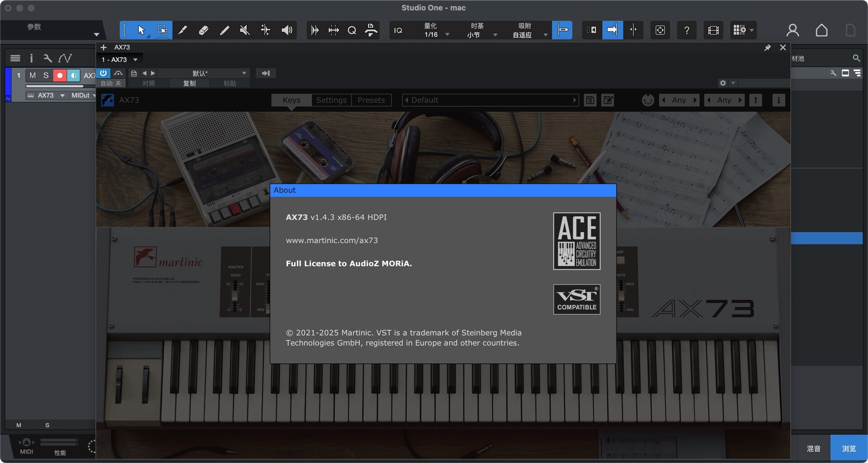The height and width of the screenshot is (463, 868).
Task: Toggle record arm on track 1
Action: pos(60,76)
